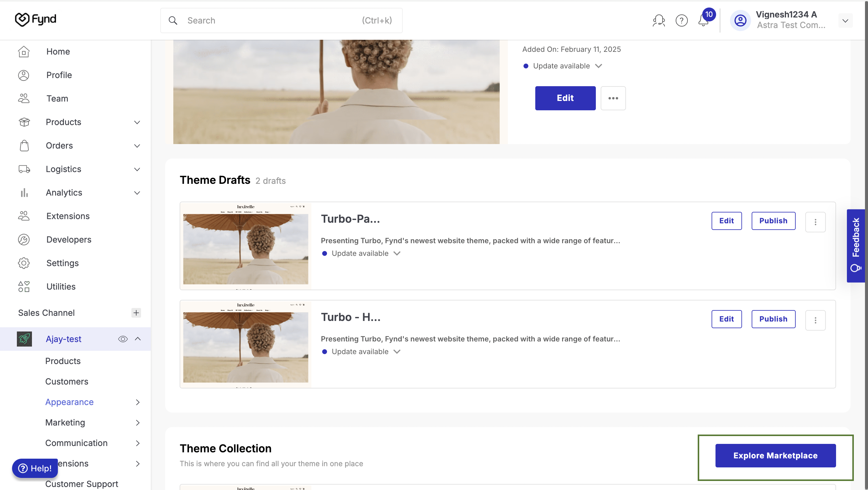868x490 pixels.
Task: Expand Update available on applied theme
Action: [598, 66]
